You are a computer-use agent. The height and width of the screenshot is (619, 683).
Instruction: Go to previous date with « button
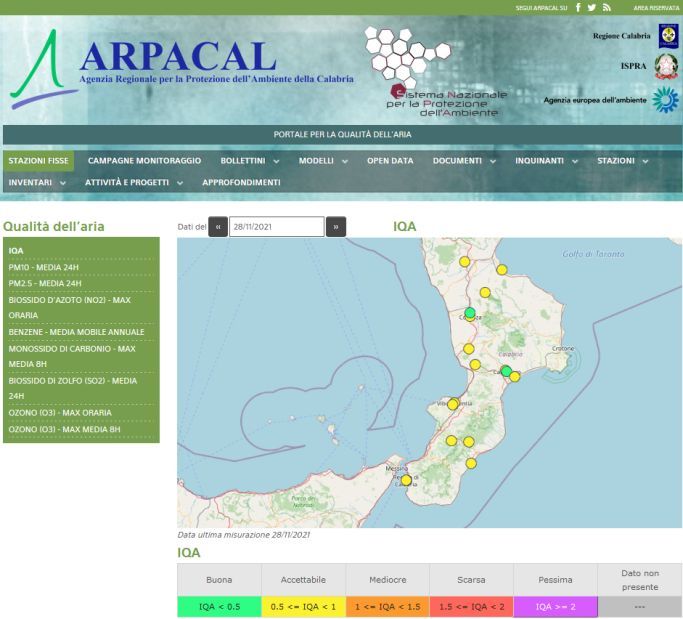218,227
